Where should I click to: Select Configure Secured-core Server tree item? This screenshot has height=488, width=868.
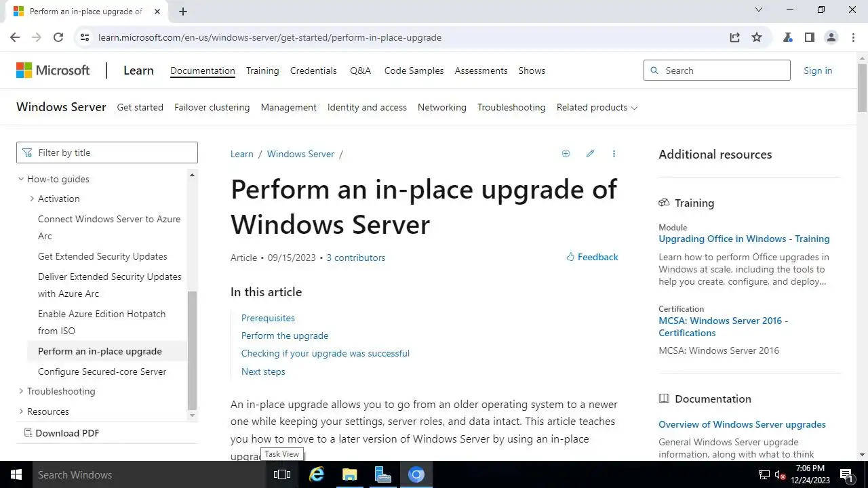(x=102, y=371)
